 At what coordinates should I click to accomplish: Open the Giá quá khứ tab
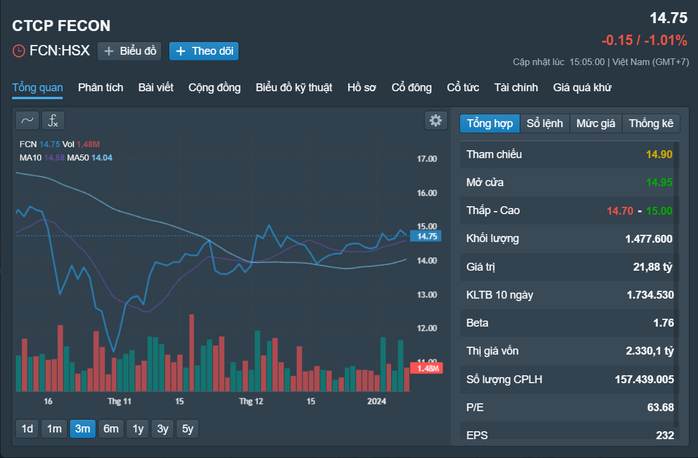(x=582, y=88)
